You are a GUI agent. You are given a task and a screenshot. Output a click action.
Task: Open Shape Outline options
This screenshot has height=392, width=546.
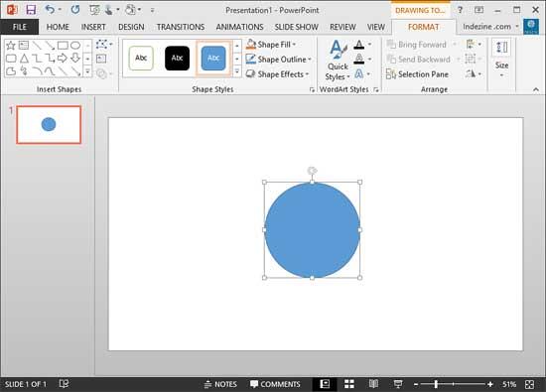click(x=278, y=60)
